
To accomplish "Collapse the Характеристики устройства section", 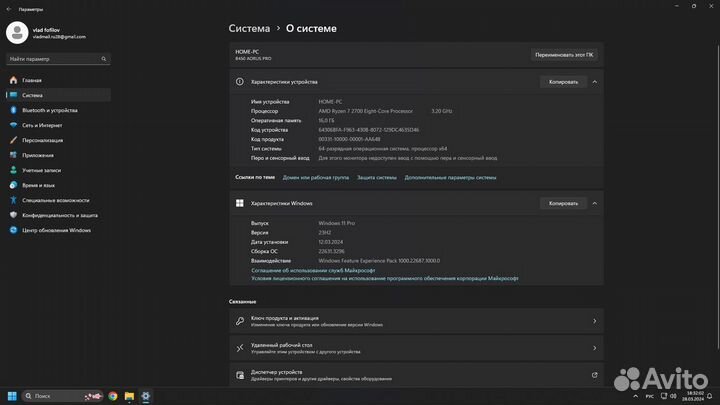I will 595,82.
